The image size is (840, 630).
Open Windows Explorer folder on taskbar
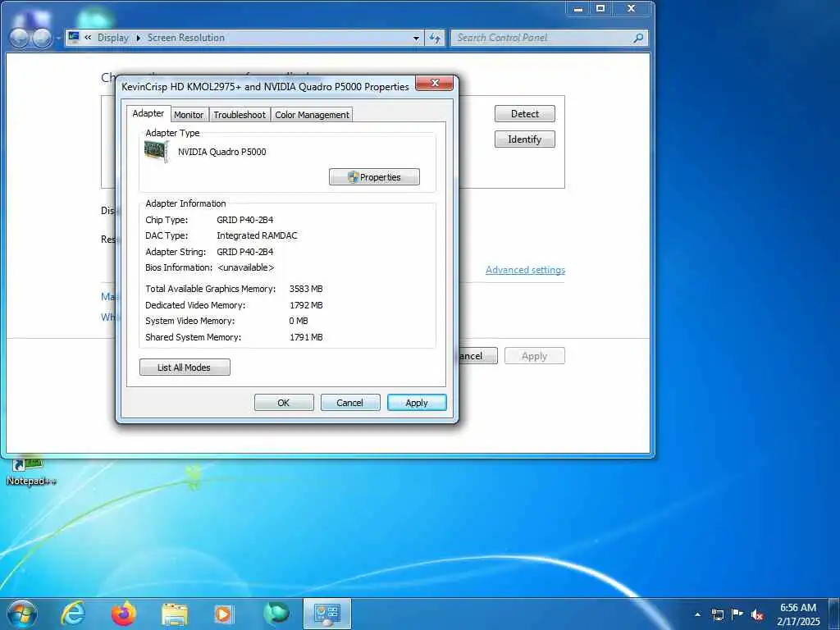tap(175, 614)
